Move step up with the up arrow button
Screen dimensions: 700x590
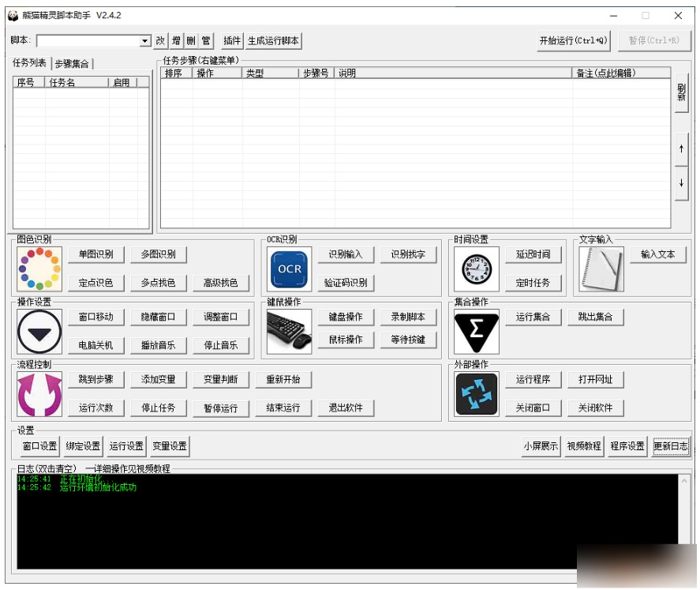pos(681,148)
